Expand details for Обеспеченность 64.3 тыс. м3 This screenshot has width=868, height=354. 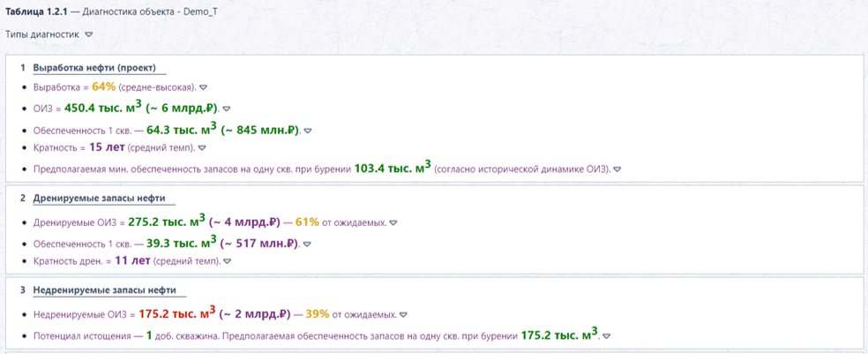(x=308, y=131)
